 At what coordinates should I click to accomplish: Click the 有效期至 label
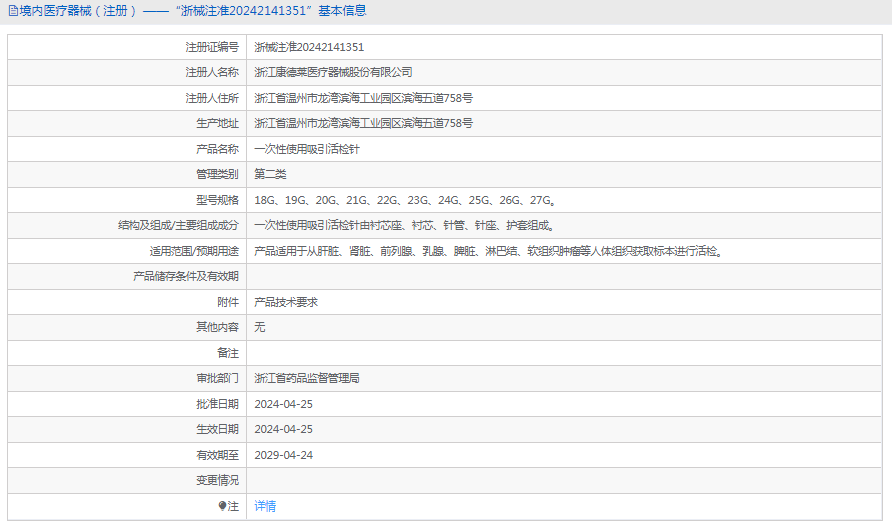tap(217, 455)
